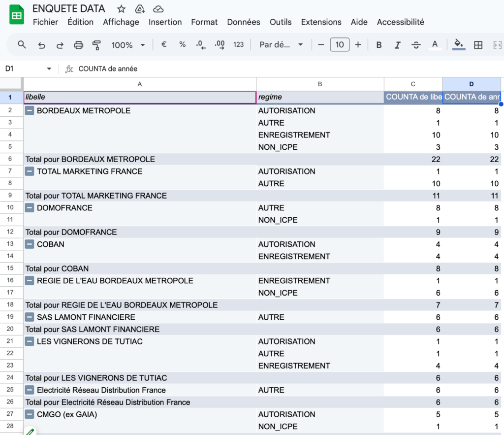Toggle bold formatting
The height and width of the screenshot is (435, 504).
click(379, 45)
